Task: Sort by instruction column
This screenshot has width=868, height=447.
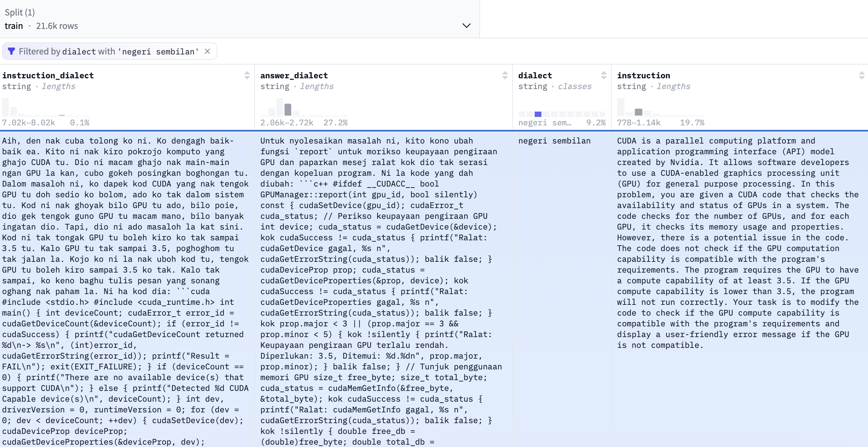Action: (862, 75)
